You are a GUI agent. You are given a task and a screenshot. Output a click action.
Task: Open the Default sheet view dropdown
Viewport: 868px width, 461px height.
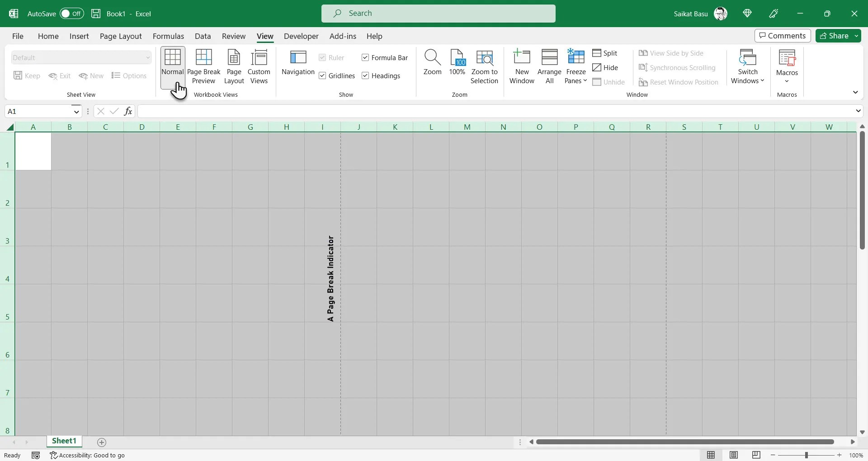tap(81, 57)
